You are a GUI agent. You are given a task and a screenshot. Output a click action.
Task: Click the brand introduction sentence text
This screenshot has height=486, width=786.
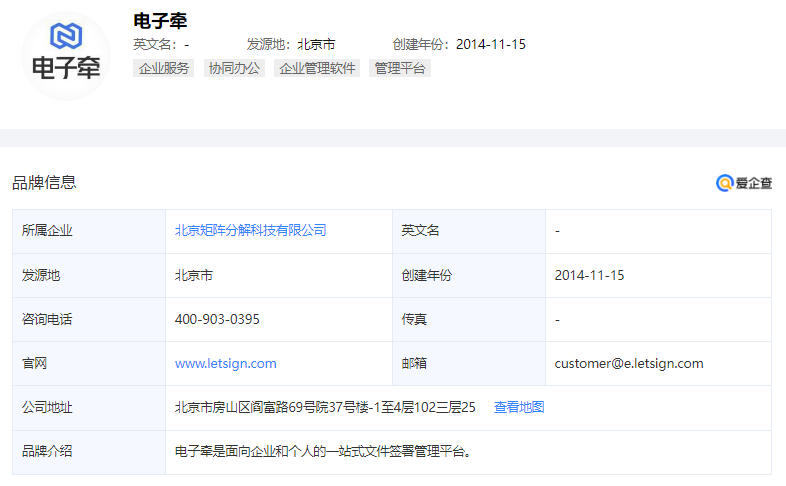click(x=323, y=451)
